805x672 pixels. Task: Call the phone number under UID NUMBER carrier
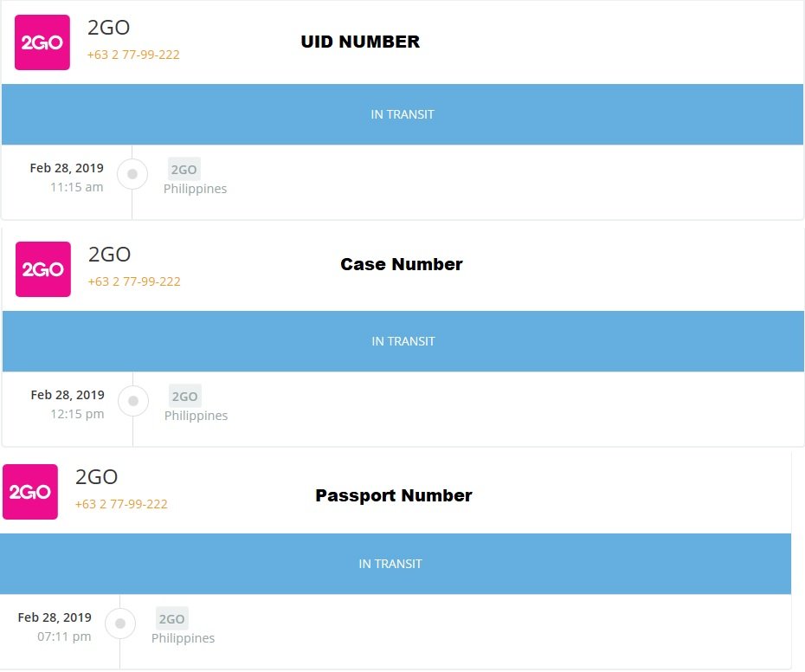click(133, 55)
